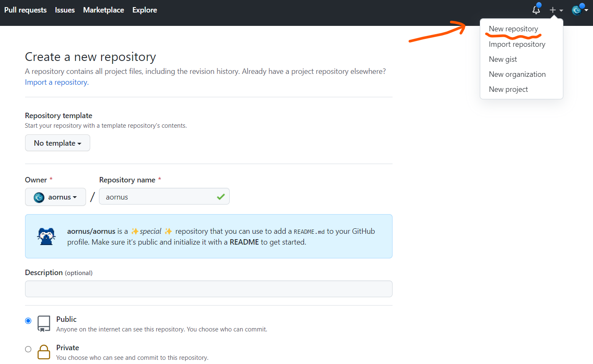Select New organization menu option
The height and width of the screenshot is (364, 593).
tap(517, 74)
